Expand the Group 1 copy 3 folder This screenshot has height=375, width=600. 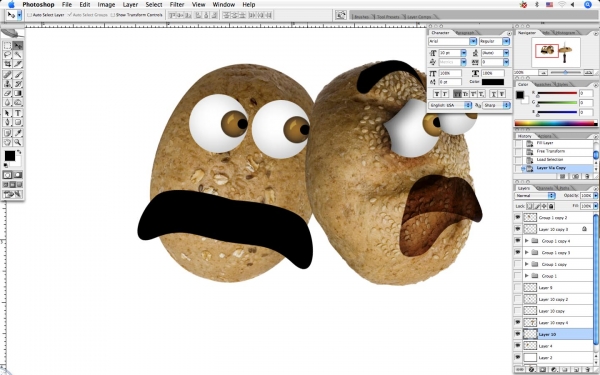click(x=527, y=253)
